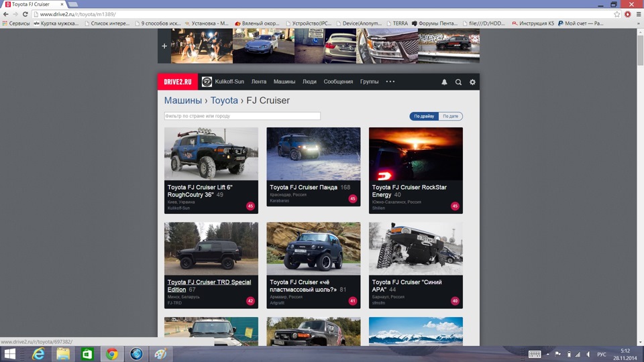
Task: Open 'Форумы Пента...' bookmark
Action: (435, 23)
